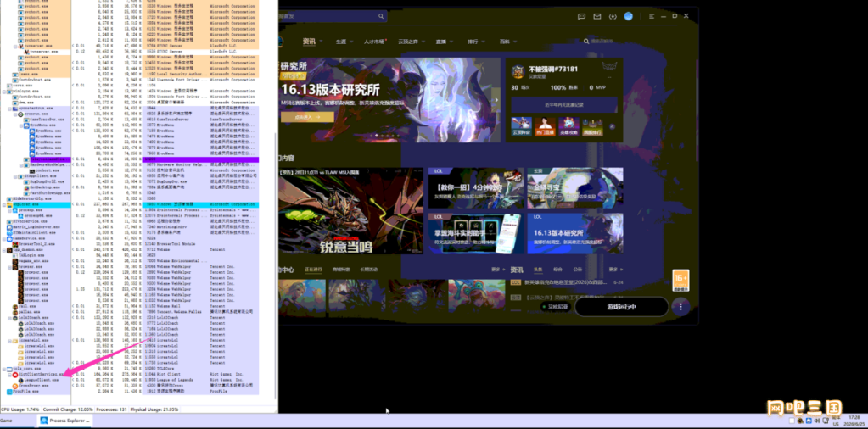Switch to the 公告 news tab
The image size is (868, 429).
tap(578, 270)
